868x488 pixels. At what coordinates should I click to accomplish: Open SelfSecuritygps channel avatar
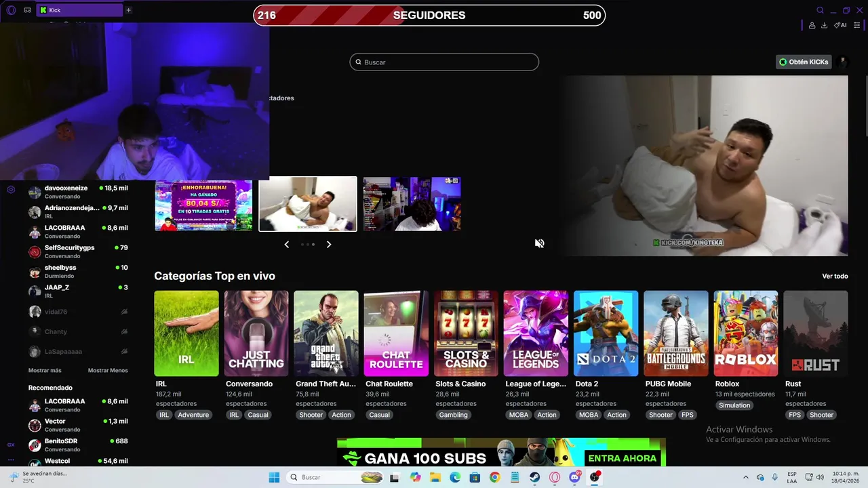point(35,252)
